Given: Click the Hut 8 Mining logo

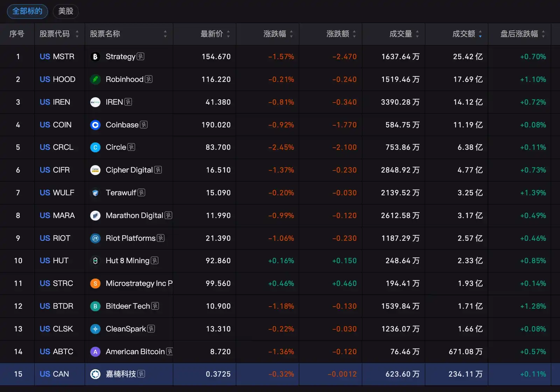Looking at the screenshot, I should 95,261.
